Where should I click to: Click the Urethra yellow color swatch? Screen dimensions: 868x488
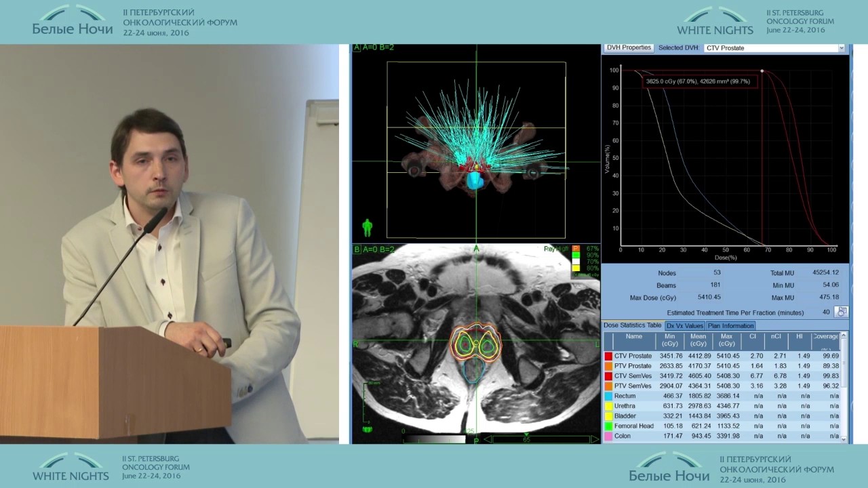tap(608, 406)
